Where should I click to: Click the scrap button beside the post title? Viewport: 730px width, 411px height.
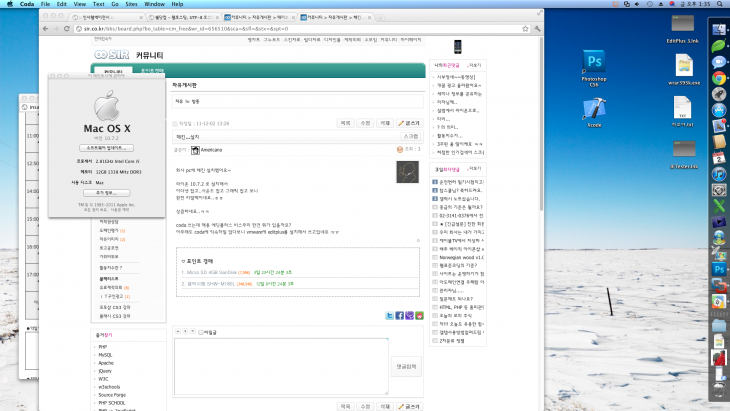411,136
